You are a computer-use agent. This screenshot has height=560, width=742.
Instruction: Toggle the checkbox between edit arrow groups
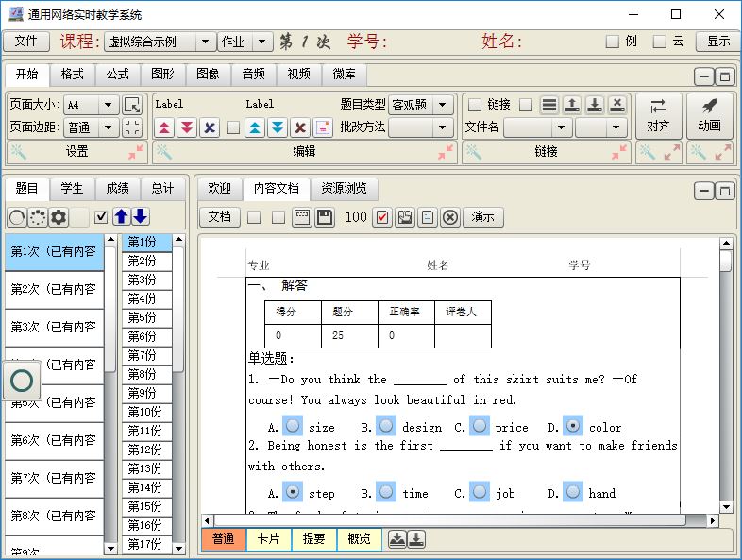tap(233, 127)
